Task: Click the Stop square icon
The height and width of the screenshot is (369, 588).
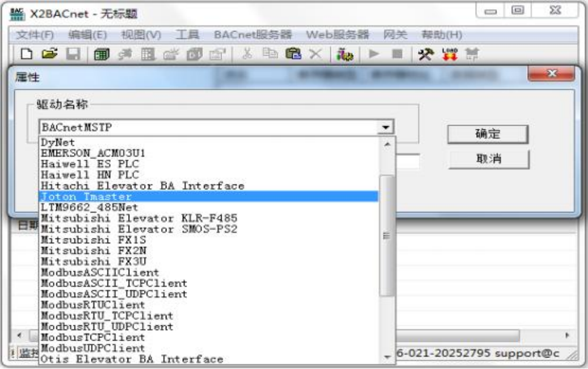Action: click(397, 55)
